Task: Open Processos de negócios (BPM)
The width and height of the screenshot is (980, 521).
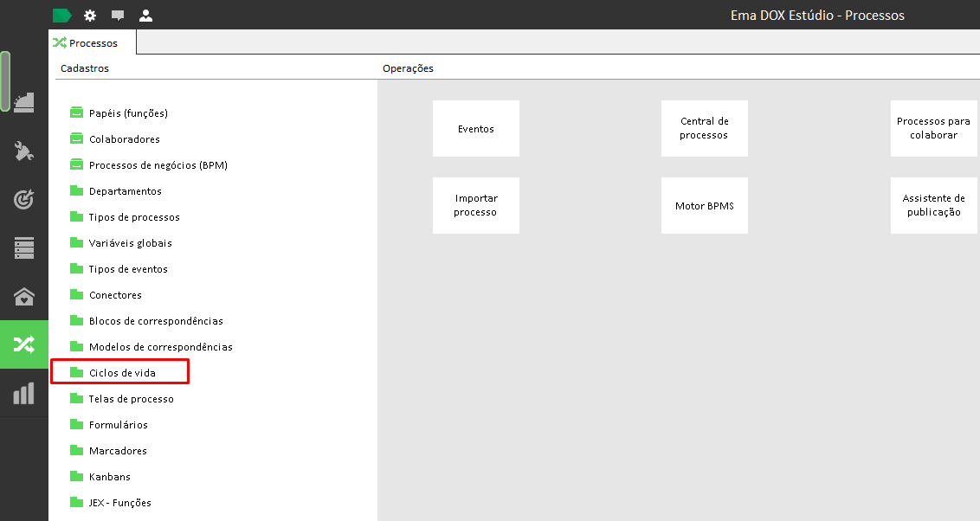Action: point(158,165)
